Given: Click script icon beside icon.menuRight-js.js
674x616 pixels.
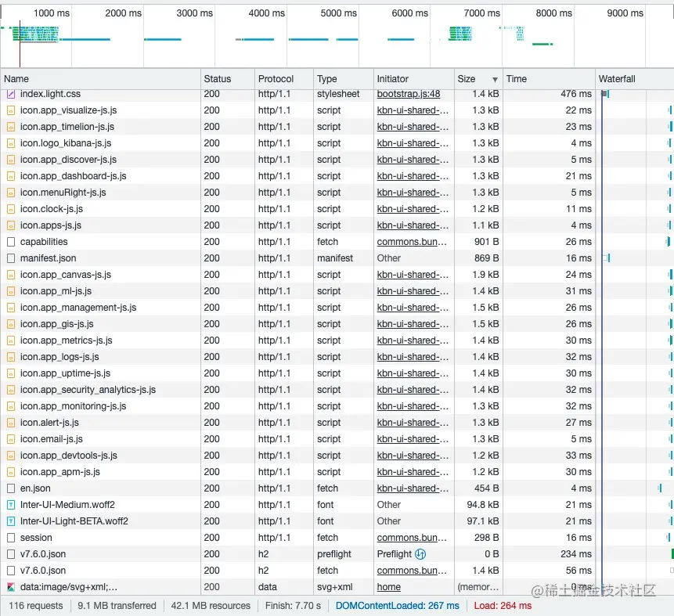Looking at the screenshot, I should [x=11, y=193].
